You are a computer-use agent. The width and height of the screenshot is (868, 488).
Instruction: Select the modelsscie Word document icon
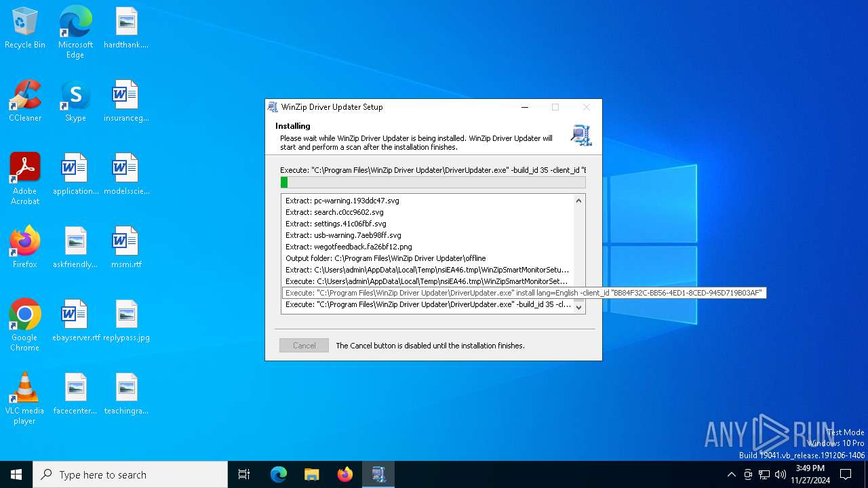(126, 174)
